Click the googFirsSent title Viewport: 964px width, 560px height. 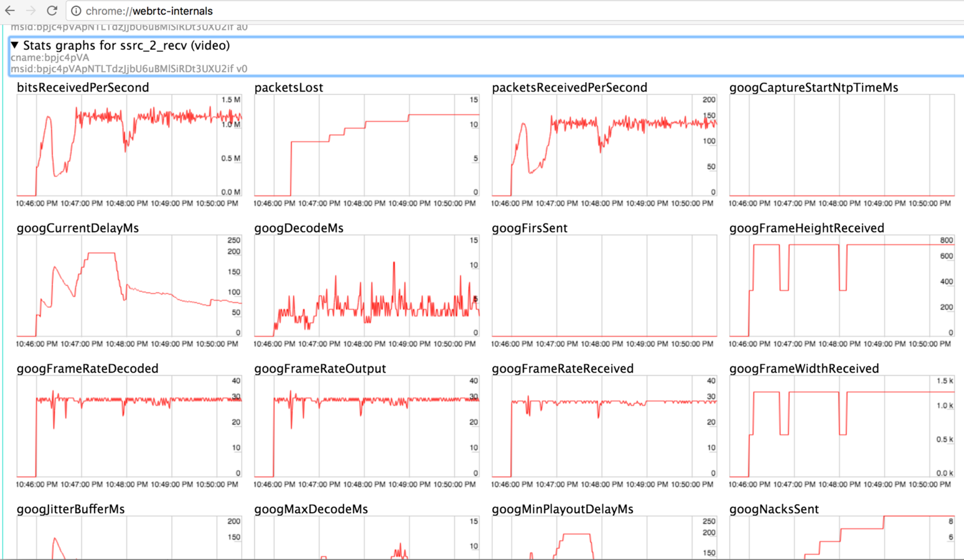pos(530,228)
